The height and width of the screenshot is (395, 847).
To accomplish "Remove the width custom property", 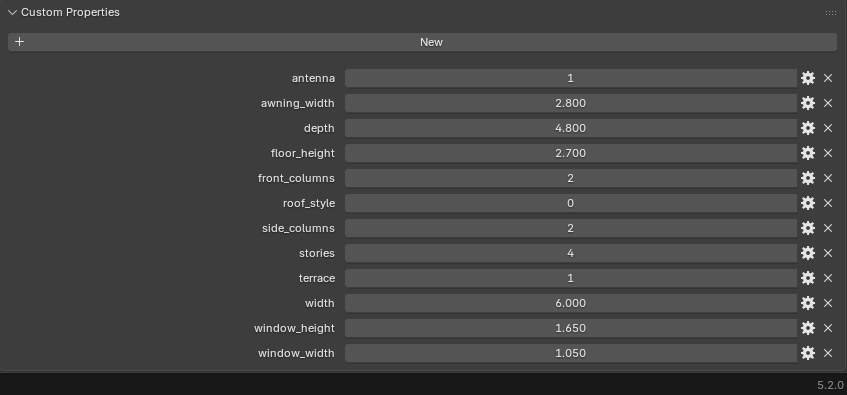I will point(828,303).
